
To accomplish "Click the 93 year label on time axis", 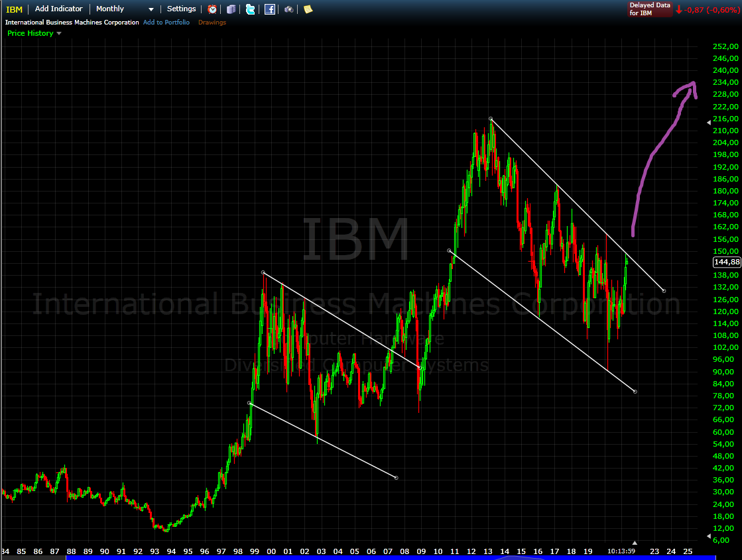I will click(x=155, y=551).
